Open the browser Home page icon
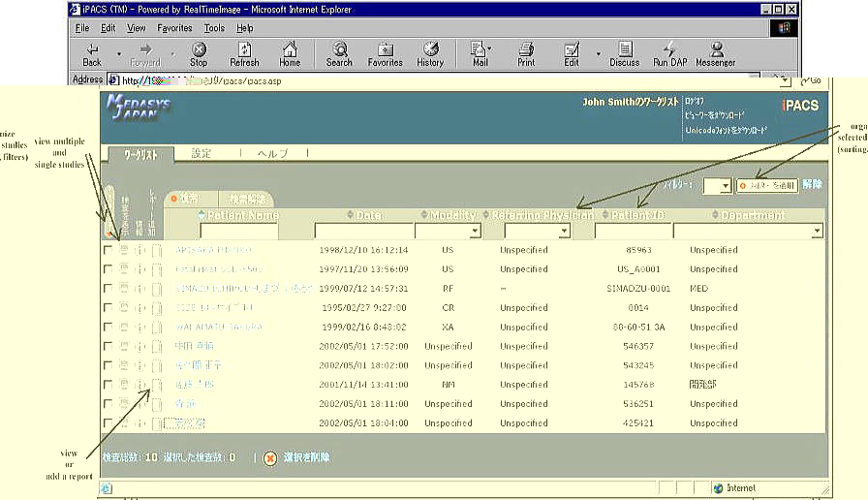The image size is (868, 500). coord(290,53)
